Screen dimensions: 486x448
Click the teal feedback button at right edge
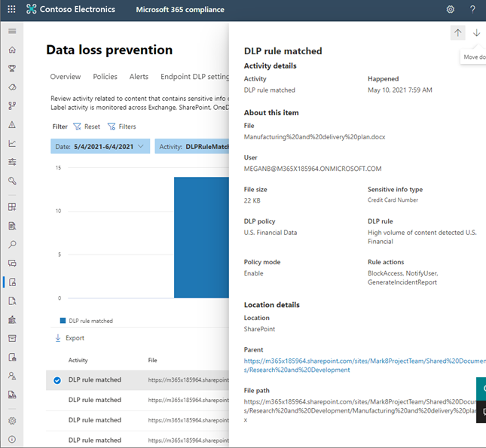[481, 389]
